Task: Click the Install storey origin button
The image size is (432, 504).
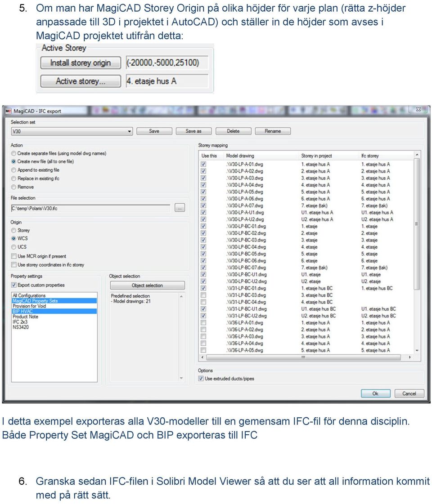Action: [x=81, y=62]
